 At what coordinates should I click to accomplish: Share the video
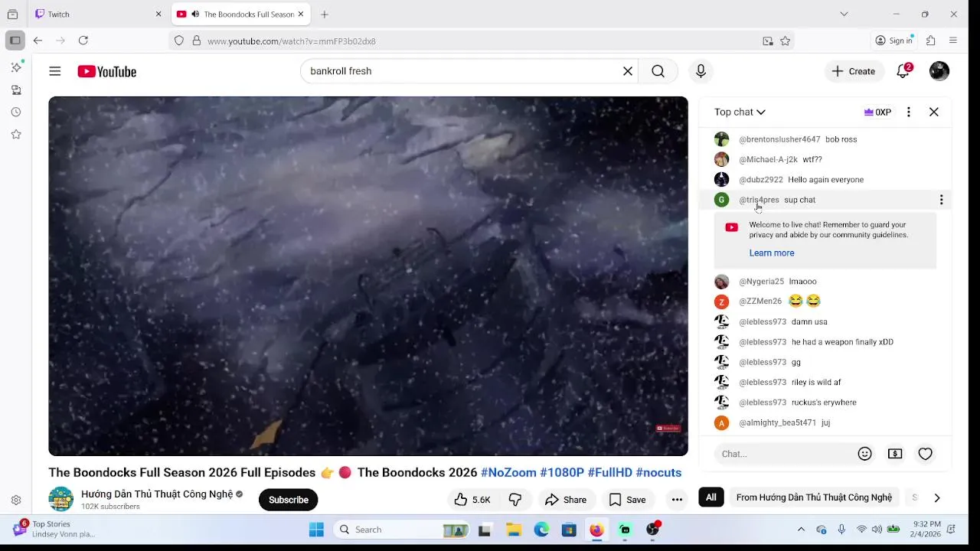coord(566,500)
